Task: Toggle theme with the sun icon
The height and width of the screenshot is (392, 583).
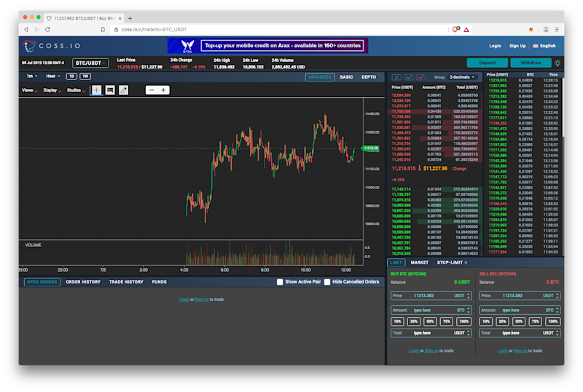Action: 557,63
